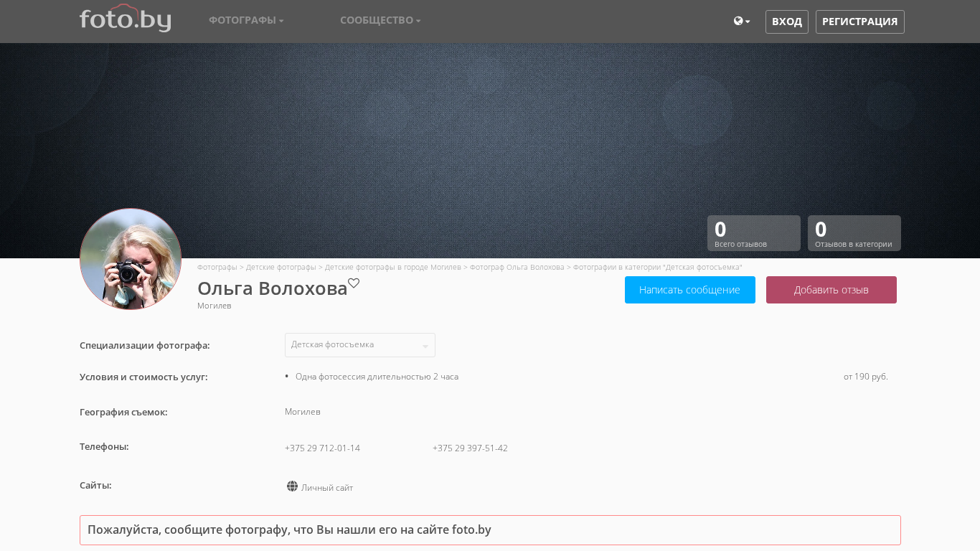Open the Фотографы menu
Viewport: 980px width, 551px height.
(x=246, y=21)
